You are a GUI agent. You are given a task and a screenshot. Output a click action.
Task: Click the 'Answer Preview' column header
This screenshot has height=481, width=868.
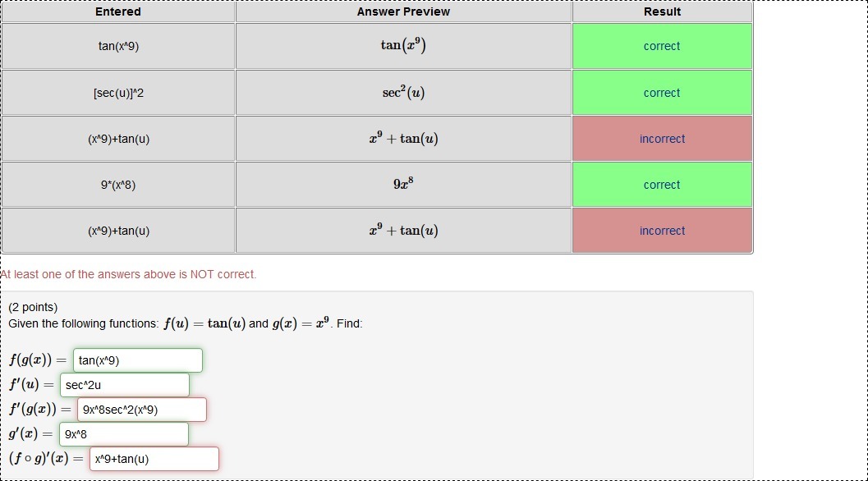point(403,11)
